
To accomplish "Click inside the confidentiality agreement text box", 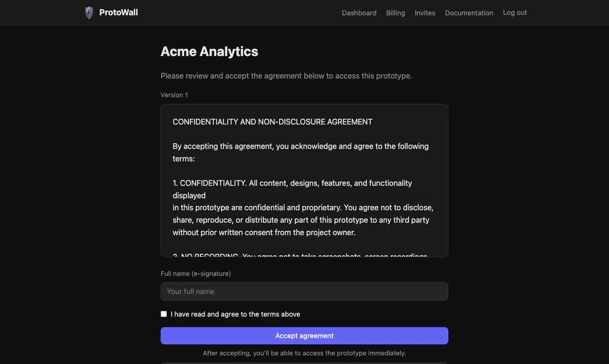I will click(x=304, y=180).
